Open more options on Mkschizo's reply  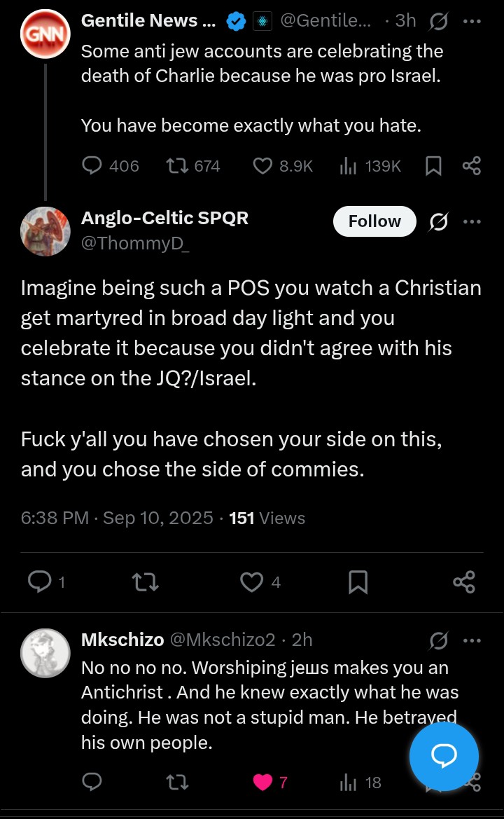click(472, 640)
